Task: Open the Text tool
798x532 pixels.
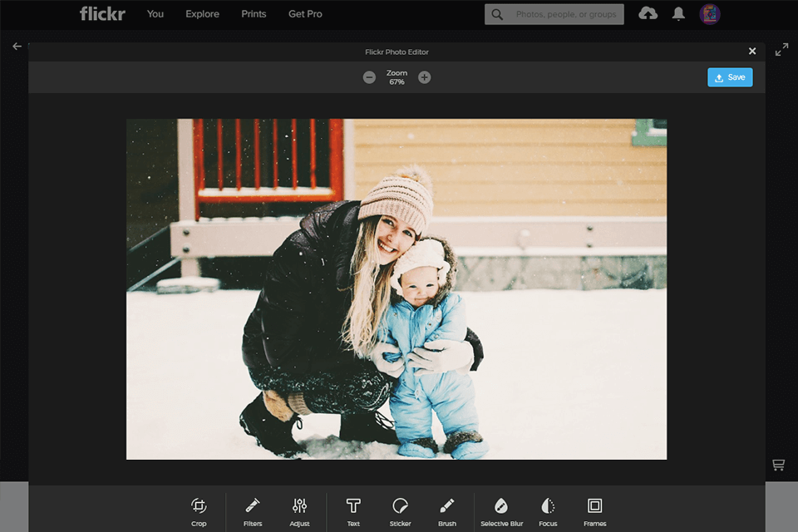Action: point(352,510)
